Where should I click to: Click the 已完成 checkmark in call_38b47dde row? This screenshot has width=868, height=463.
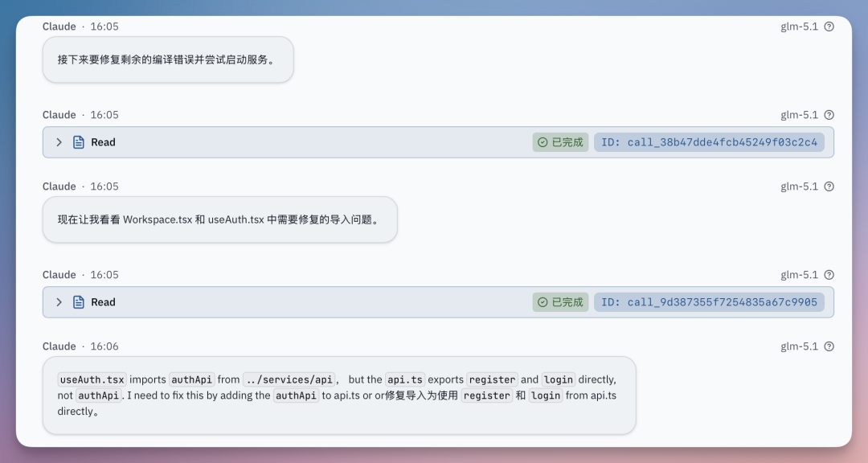[x=542, y=142]
